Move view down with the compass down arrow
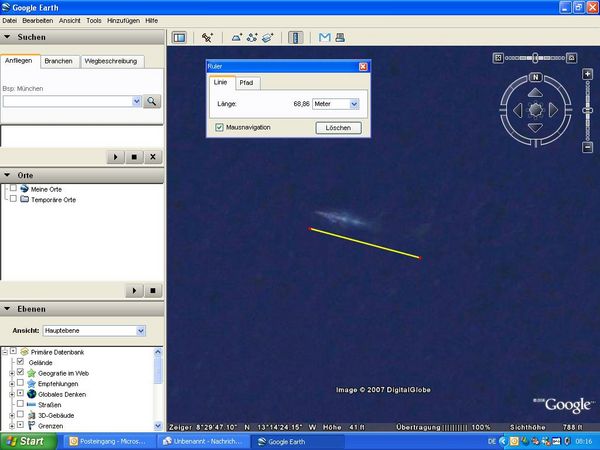This screenshot has width=600, height=450. coord(535,128)
